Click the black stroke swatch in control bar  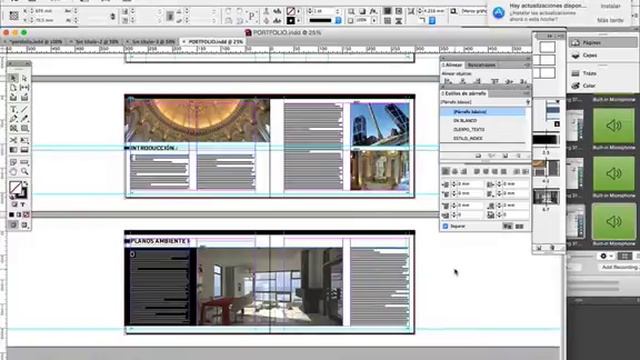pos(291,20)
